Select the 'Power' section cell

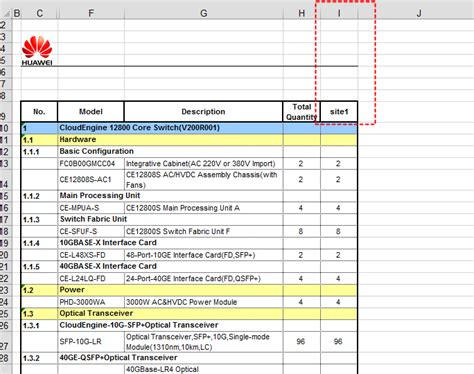pyautogui.click(x=170, y=290)
